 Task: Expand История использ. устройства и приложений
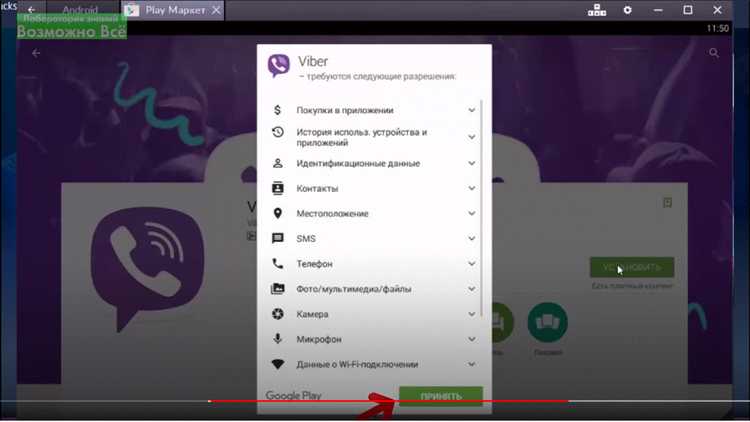(x=472, y=137)
